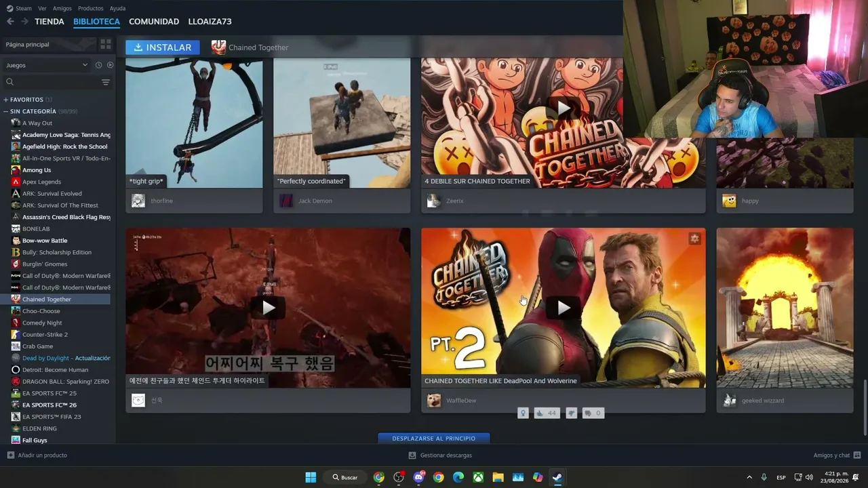Click the Añadir un producto plus icon
This screenshot has height=488, width=868.
click(x=10, y=455)
